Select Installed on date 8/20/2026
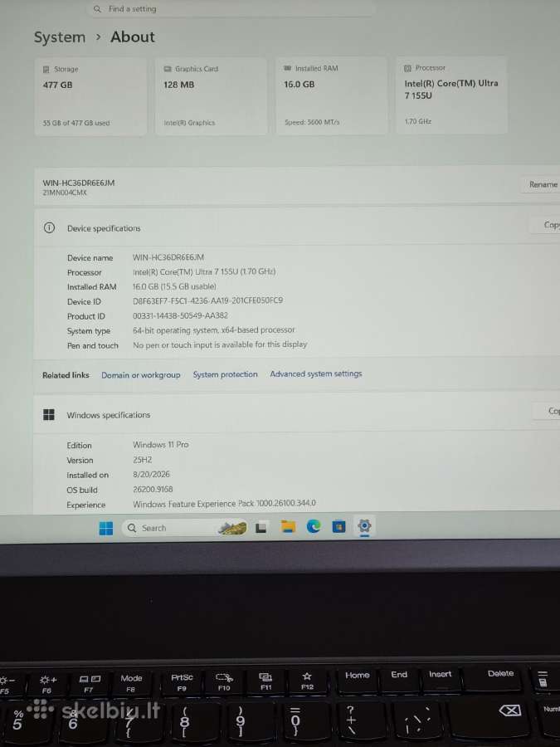 click(x=151, y=475)
